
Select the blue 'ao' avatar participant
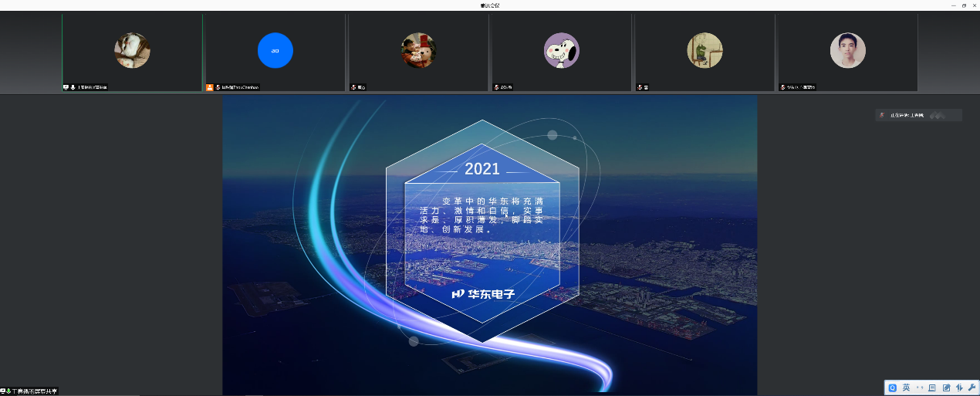[275, 51]
